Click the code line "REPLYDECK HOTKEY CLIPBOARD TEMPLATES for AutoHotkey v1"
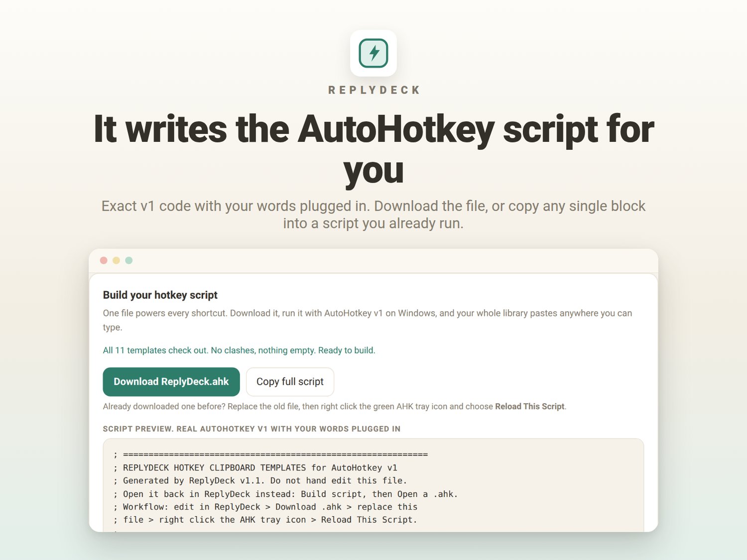Viewport: 747px width, 560px height. 255,468
